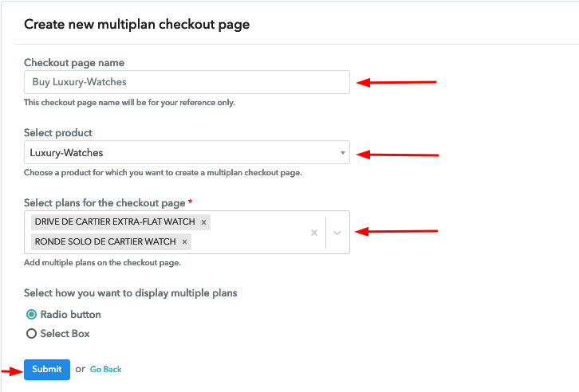Expand the plans multi-select chevron

337,233
